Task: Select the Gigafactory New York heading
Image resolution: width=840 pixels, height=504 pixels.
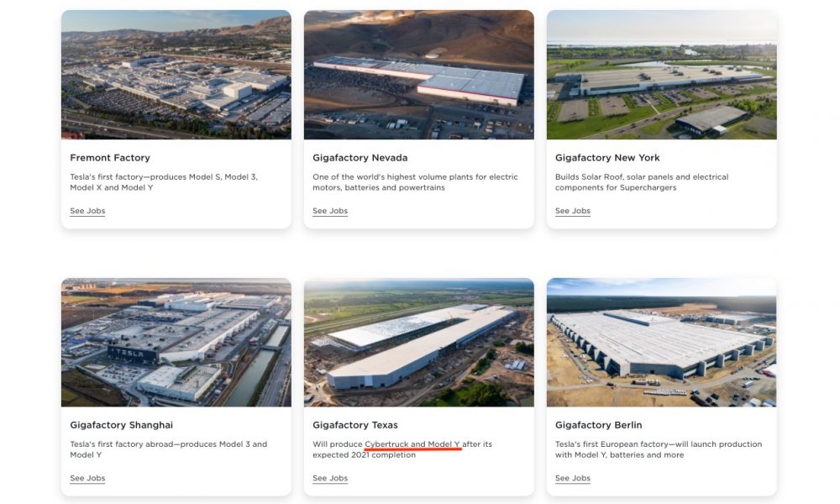Action: 607,158
